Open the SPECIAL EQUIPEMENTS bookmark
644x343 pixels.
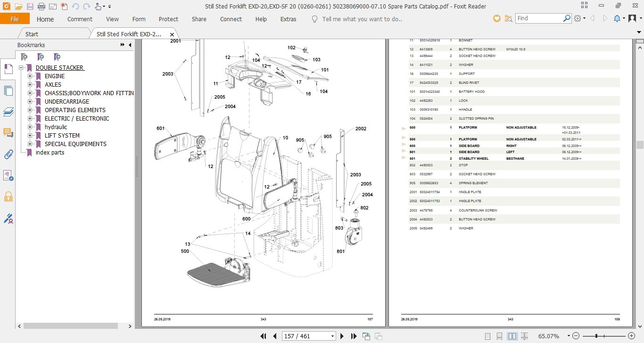[x=75, y=144]
